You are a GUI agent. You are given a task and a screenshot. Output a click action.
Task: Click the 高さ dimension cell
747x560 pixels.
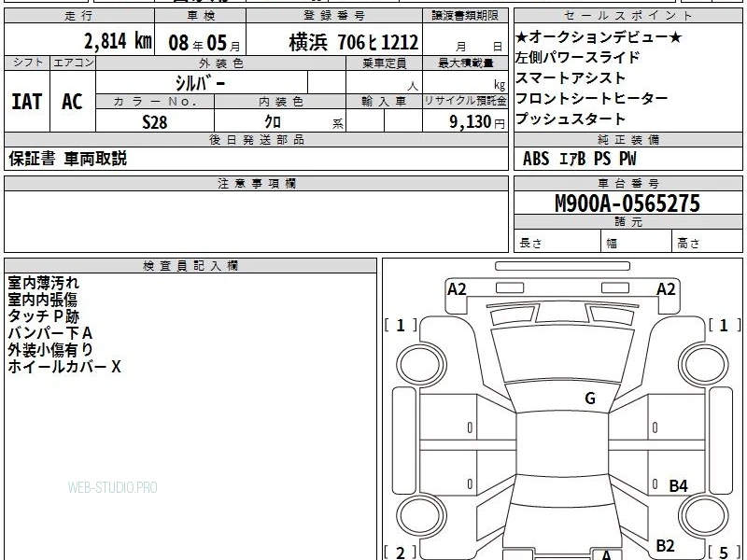tap(708, 242)
